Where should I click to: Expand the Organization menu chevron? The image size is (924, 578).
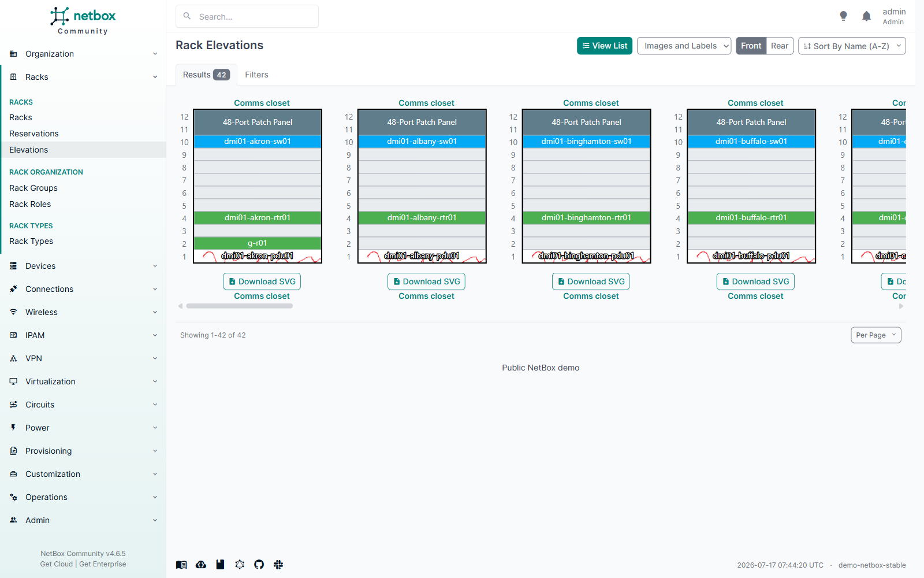pyautogui.click(x=155, y=54)
